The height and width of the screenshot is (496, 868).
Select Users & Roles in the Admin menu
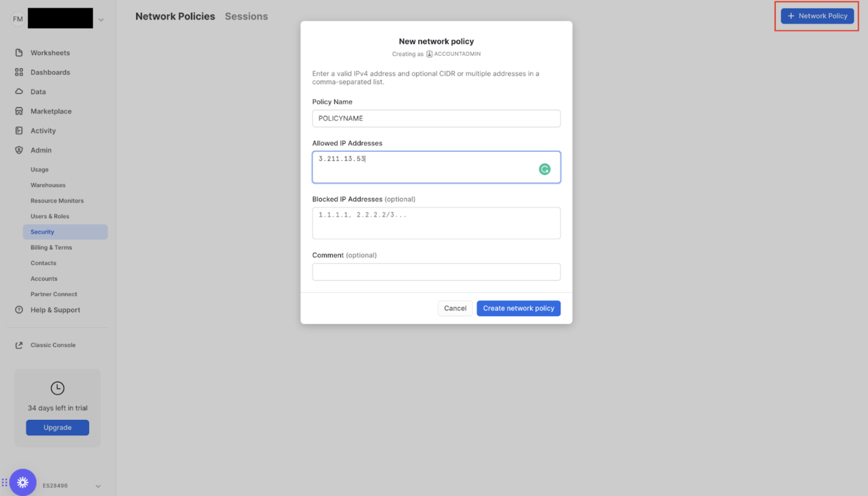point(50,216)
